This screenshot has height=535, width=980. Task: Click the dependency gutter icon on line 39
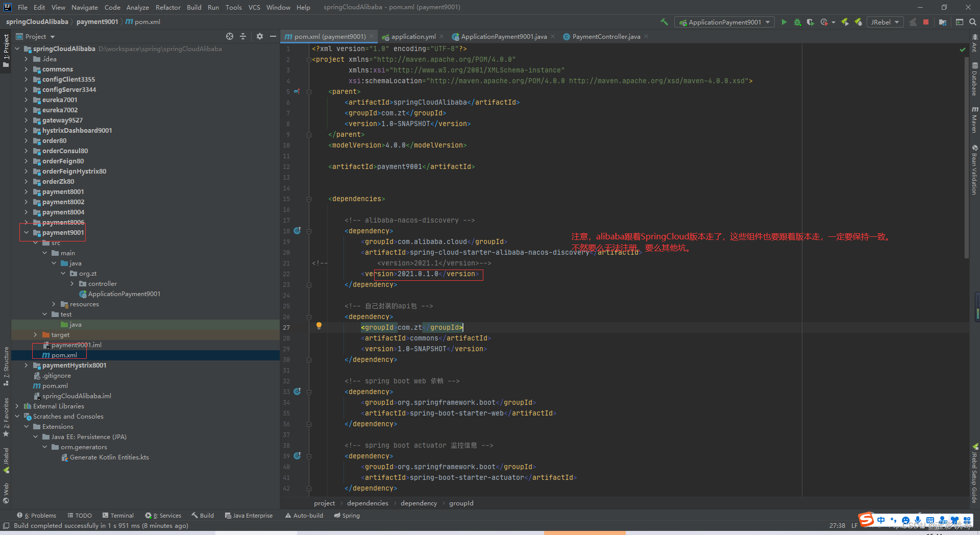click(x=297, y=456)
